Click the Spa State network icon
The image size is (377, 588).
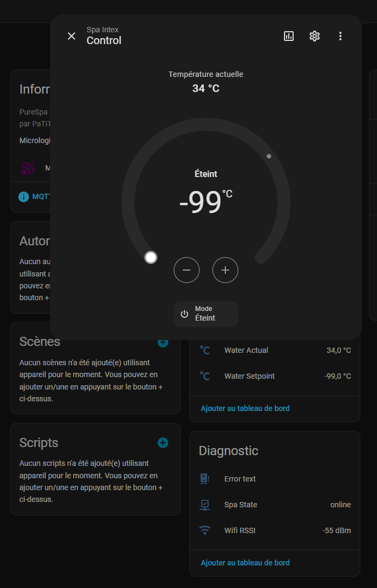[x=205, y=505]
